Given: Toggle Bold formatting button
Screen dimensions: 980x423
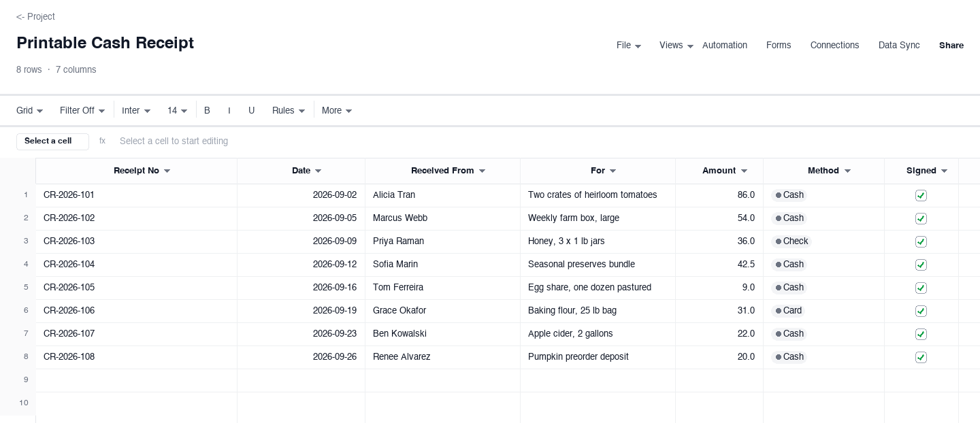Looking at the screenshot, I should [207, 110].
